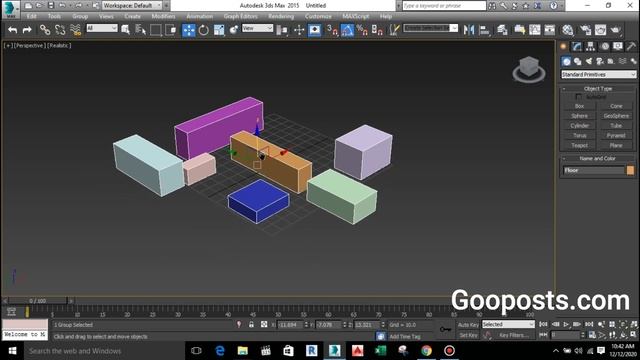640x360 pixels.
Task: Toggle the 3D Snaps button
Action: pos(332,30)
